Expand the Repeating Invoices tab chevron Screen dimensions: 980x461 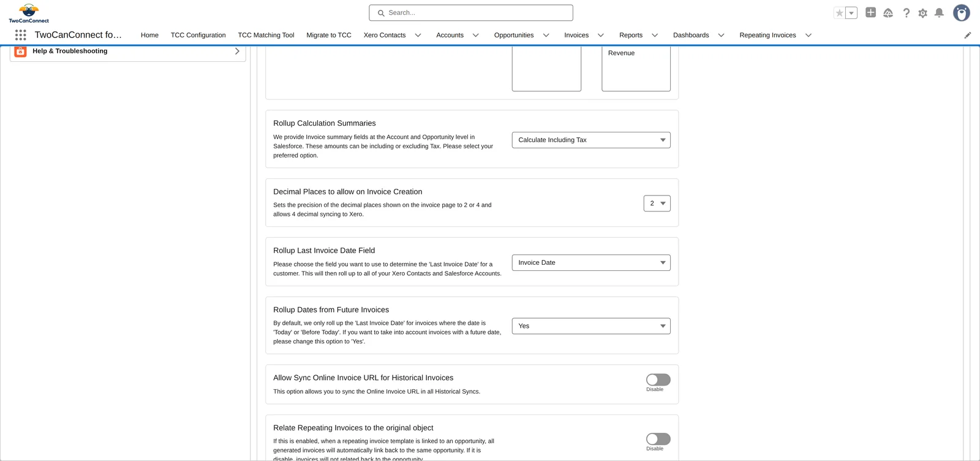[x=809, y=36]
